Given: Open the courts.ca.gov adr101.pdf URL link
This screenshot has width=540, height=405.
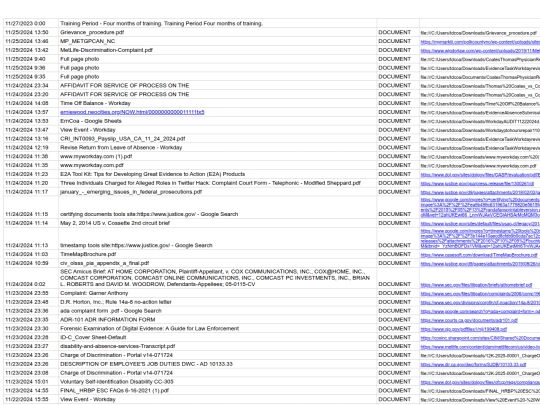Looking at the screenshot, I should [x=469, y=320].
